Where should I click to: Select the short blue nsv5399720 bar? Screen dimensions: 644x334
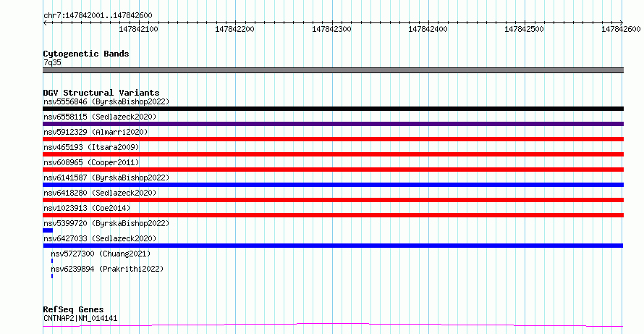[x=48, y=230]
